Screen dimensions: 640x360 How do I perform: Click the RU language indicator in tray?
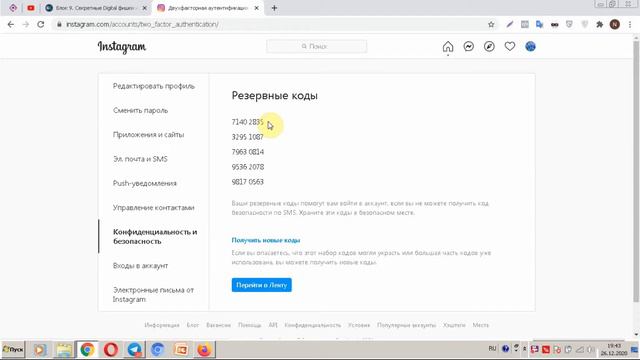pyautogui.click(x=492, y=349)
